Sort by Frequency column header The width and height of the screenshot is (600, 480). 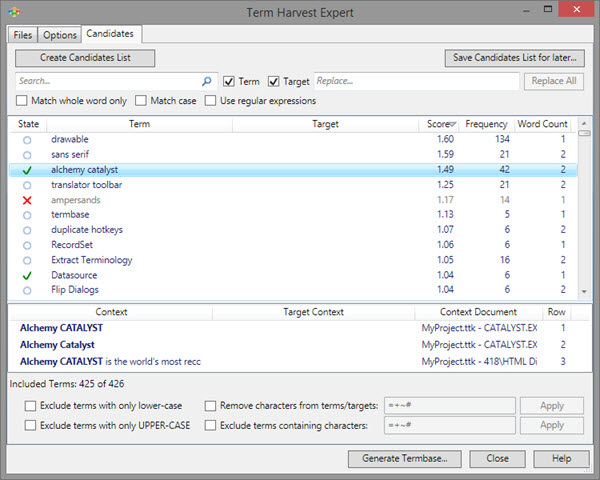click(486, 124)
